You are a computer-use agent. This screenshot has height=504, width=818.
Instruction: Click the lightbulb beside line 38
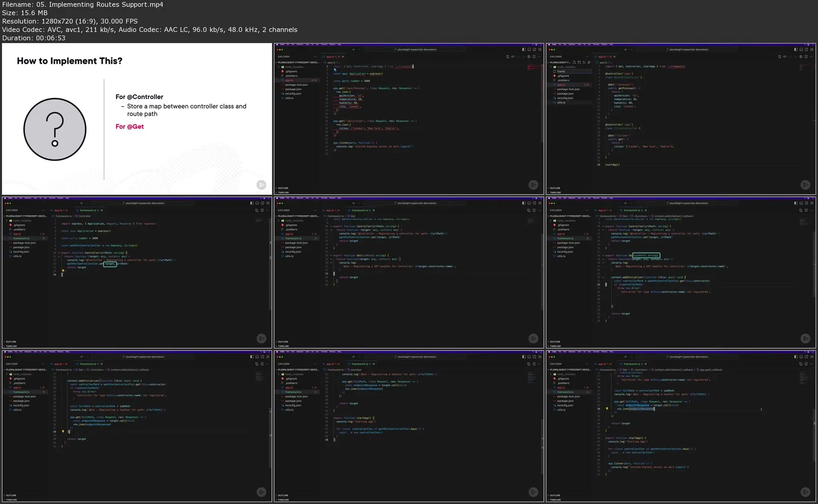pyautogui.click(x=63, y=431)
